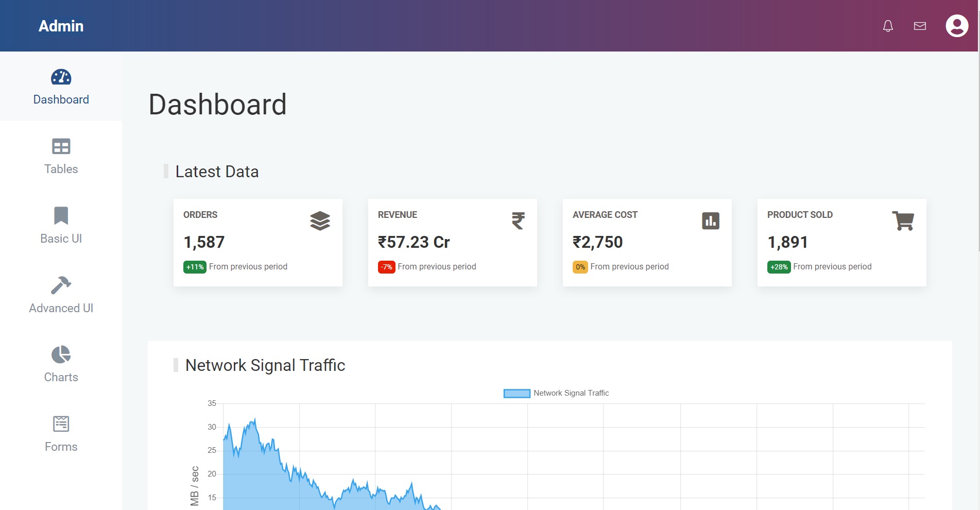Toggle the Network Signal Traffic legend swatch
This screenshot has height=510, width=980.
coord(517,394)
